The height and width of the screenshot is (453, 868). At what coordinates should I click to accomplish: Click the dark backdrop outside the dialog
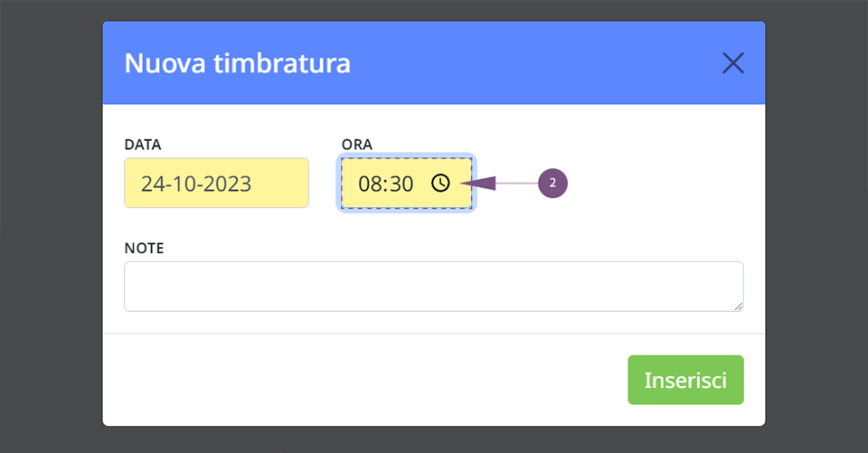point(50,222)
